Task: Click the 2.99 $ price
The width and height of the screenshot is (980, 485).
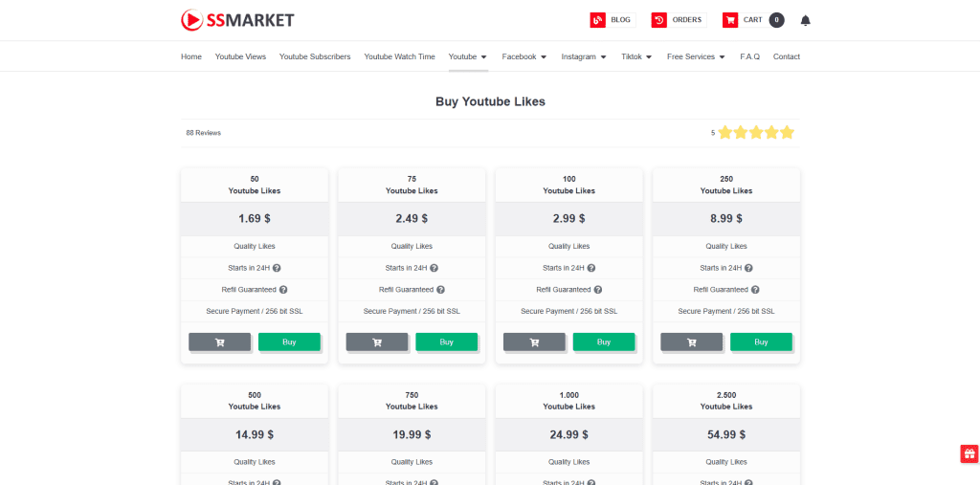Action: coord(569,219)
